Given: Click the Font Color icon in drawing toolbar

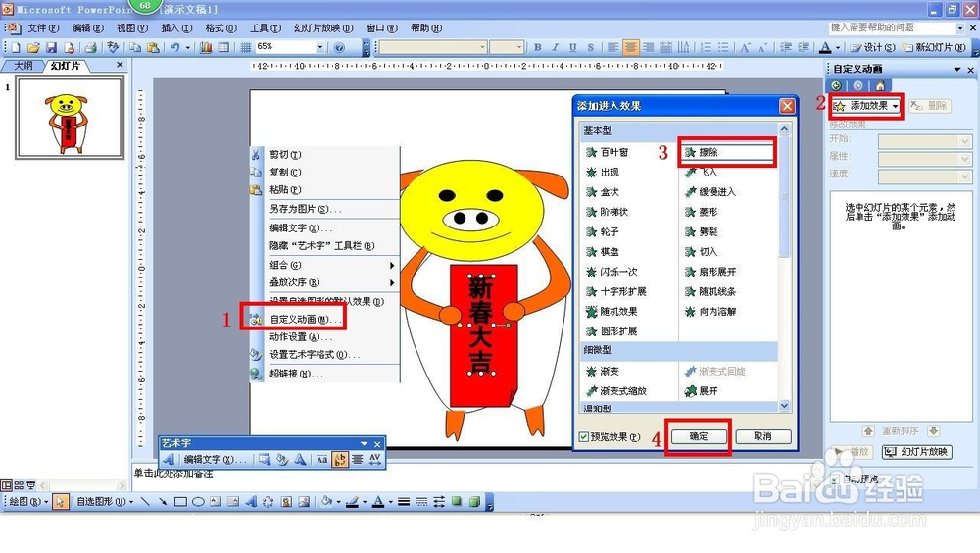Looking at the screenshot, I should 378,502.
